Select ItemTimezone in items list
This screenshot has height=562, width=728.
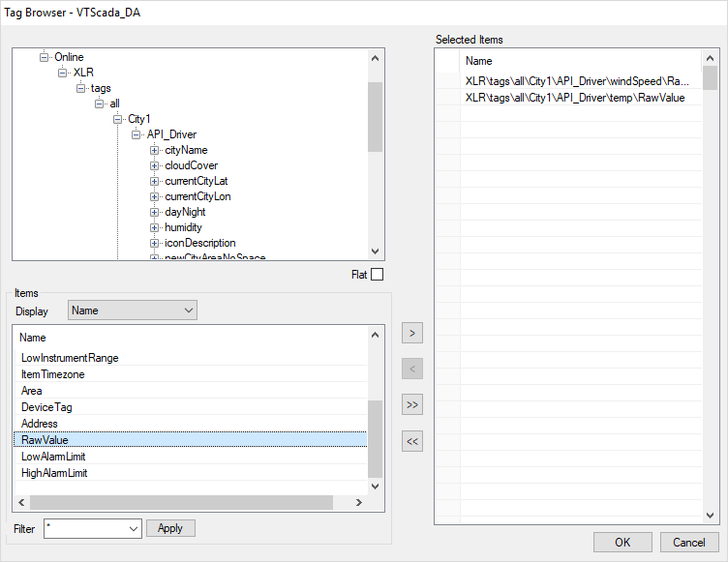[x=191, y=374]
